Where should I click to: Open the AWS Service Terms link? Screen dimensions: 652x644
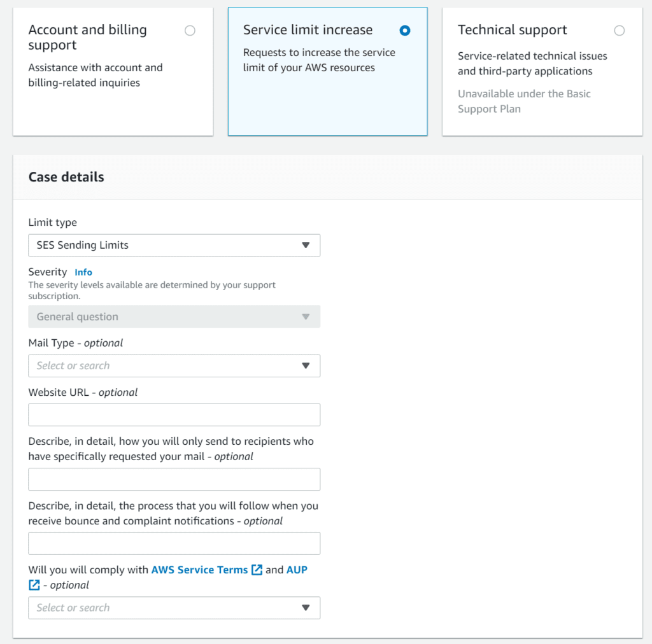(x=199, y=570)
